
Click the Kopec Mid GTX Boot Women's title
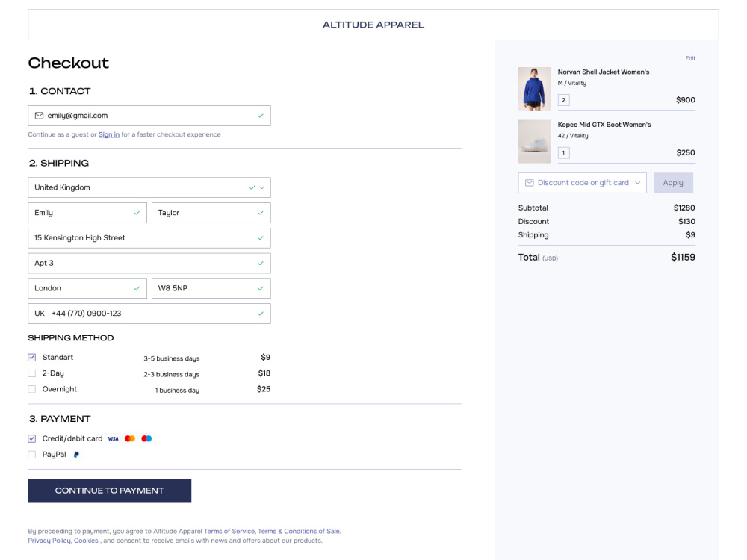[604, 125]
